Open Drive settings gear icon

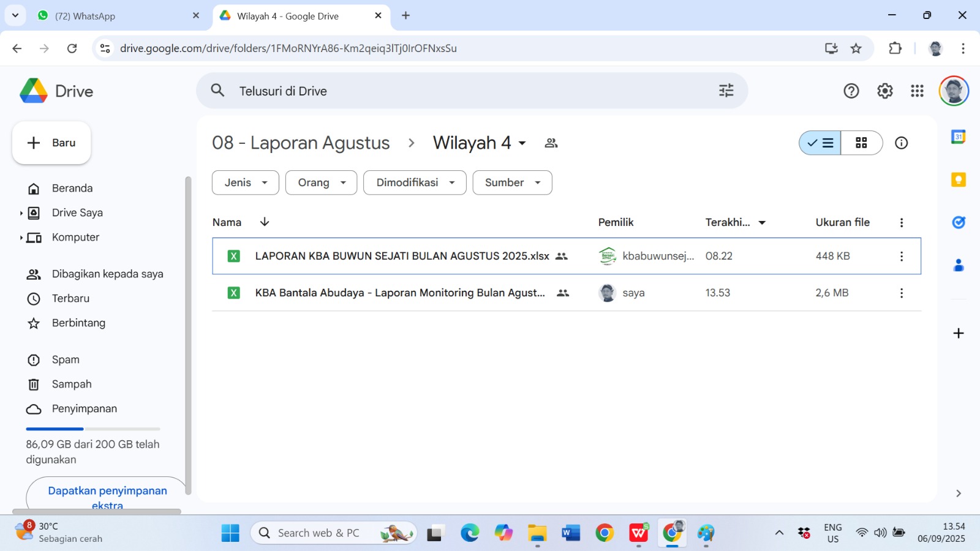pyautogui.click(x=884, y=91)
